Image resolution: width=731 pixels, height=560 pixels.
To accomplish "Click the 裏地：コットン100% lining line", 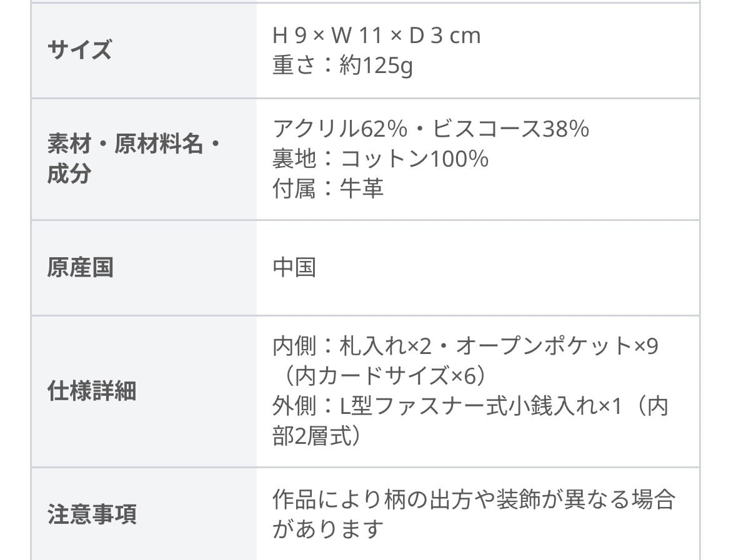I will (380, 159).
